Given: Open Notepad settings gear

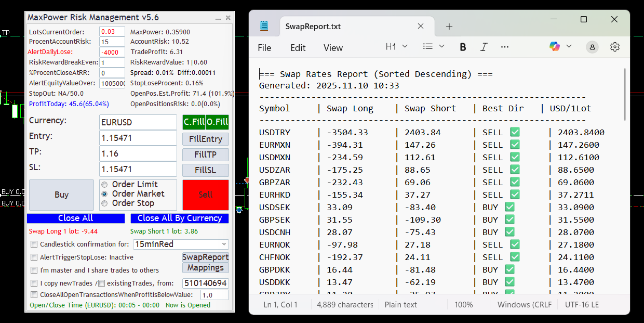Looking at the screenshot, I should 615,47.
